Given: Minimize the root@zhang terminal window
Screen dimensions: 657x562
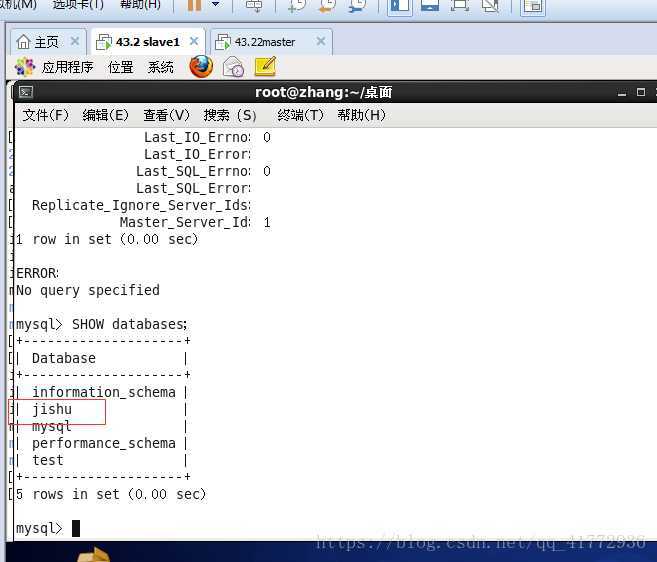Looking at the screenshot, I should (622, 93).
